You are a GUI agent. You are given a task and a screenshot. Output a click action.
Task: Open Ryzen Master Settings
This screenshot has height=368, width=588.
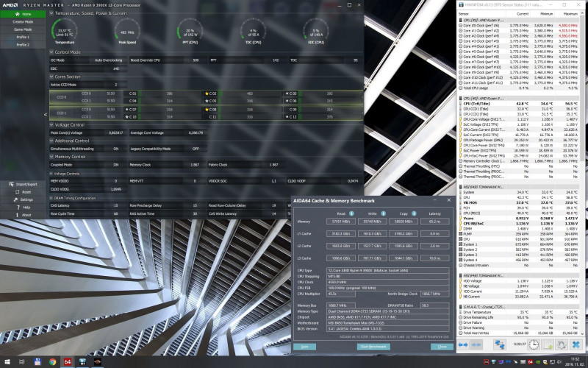23,199
